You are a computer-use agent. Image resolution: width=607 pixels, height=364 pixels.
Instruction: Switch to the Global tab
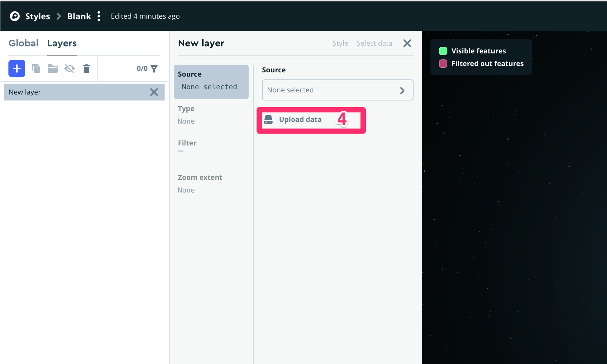[24, 43]
